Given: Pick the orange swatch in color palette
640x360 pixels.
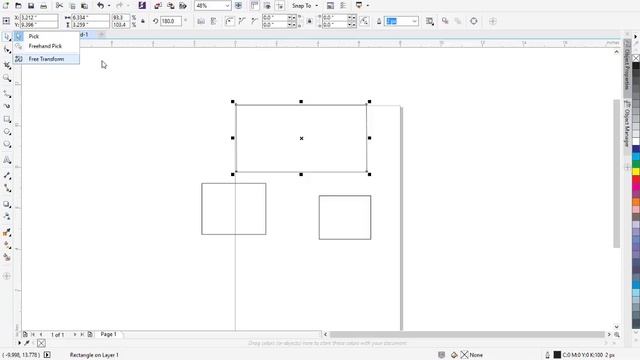Looking at the screenshot, I should tap(636, 202).
